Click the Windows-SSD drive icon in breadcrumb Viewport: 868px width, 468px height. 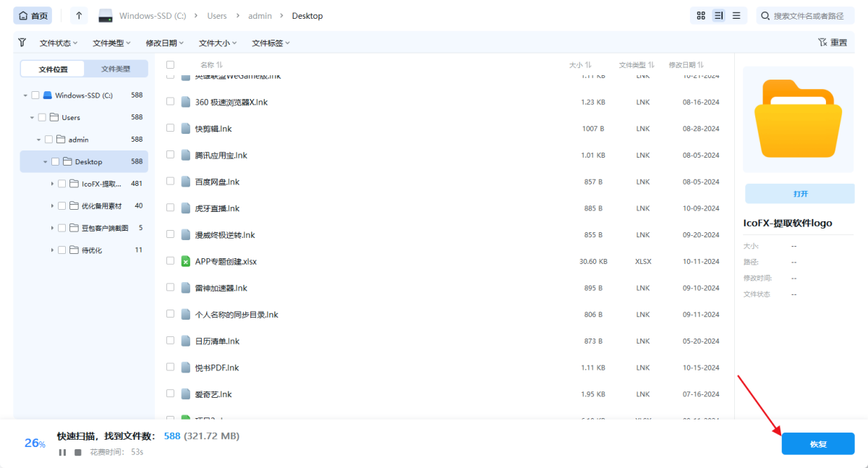click(106, 16)
